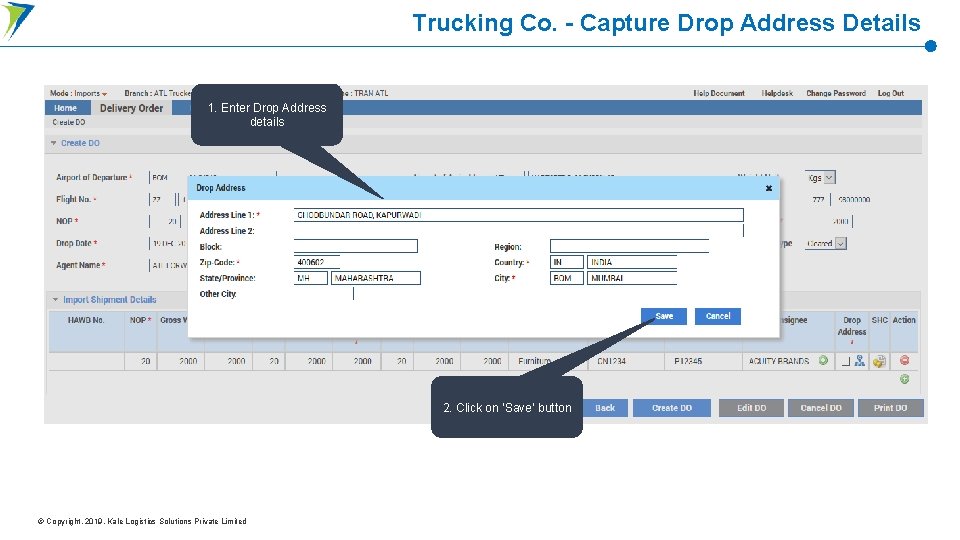The height and width of the screenshot is (540, 960).
Task: Click the SHC icon in shipment row
Action: pos(879,361)
